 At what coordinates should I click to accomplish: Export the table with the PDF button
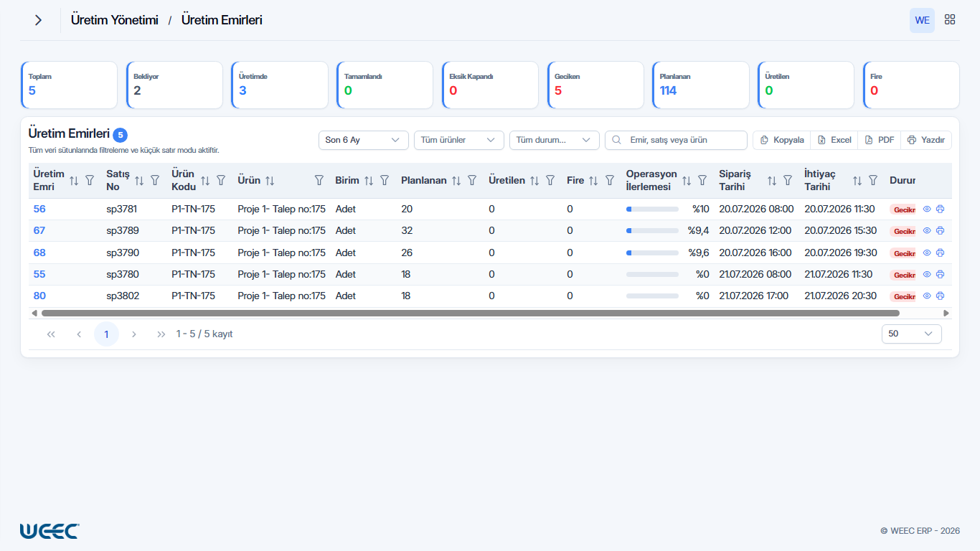(x=879, y=140)
